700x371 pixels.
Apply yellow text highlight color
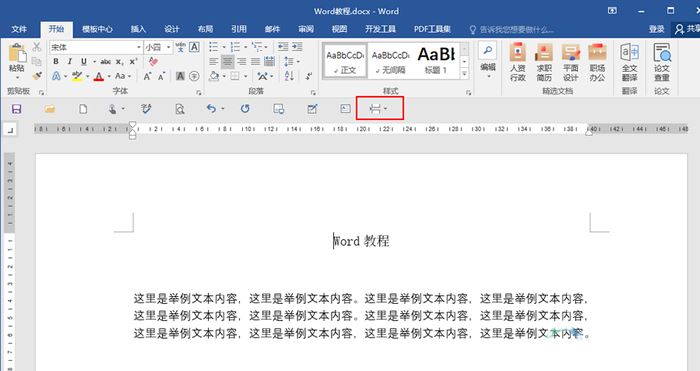coord(77,76)
